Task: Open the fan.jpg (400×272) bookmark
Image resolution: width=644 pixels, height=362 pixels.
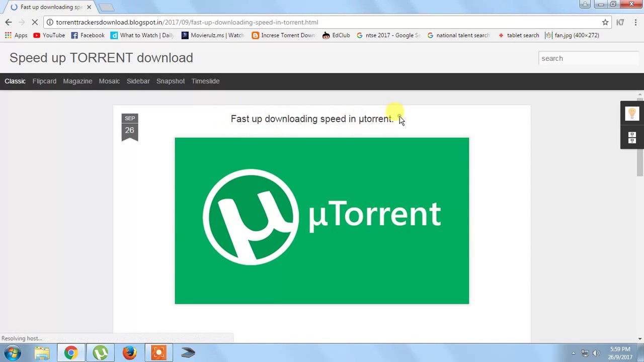Action: 572,35
